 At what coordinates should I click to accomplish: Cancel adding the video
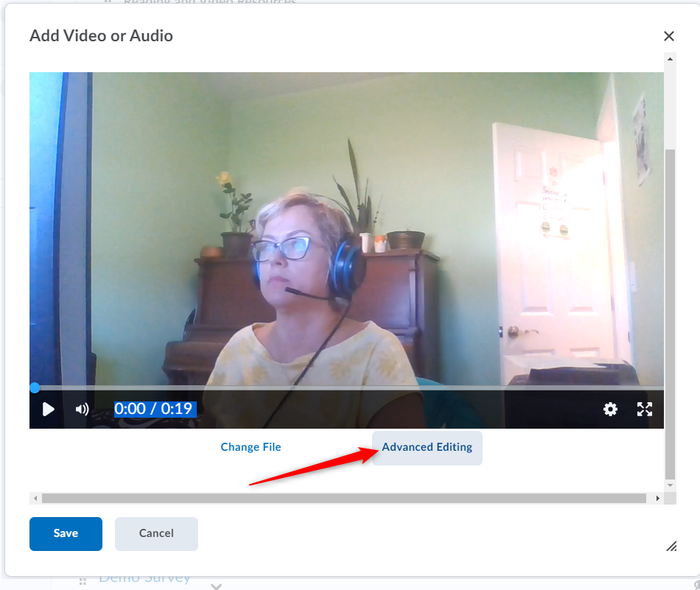[x=156, y=533]
